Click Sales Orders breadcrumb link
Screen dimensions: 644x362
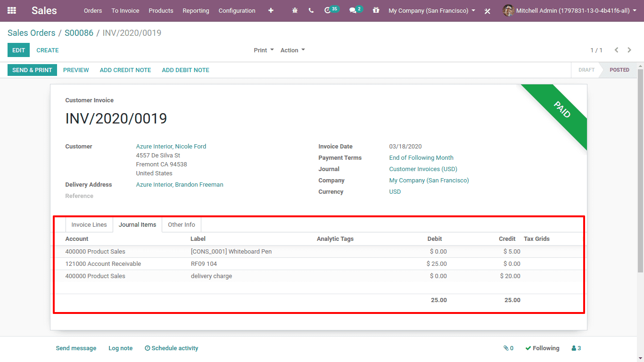(x=32, y=33)
